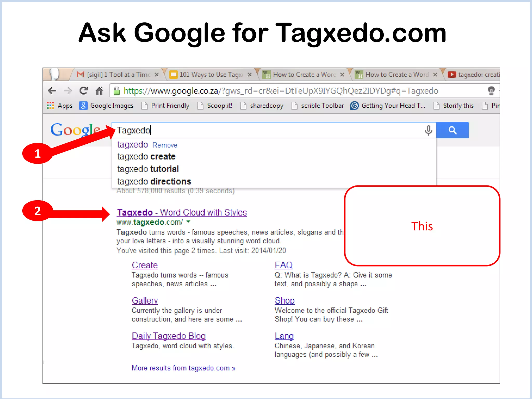The image size is (532, 399).
Task: Close the [sigil] 1 Tool at a Time tab
Action: [157, 75]
